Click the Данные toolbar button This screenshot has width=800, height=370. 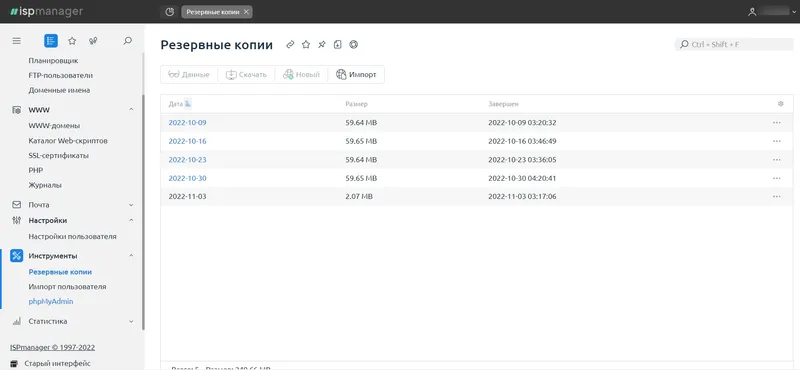pos(189,75)
